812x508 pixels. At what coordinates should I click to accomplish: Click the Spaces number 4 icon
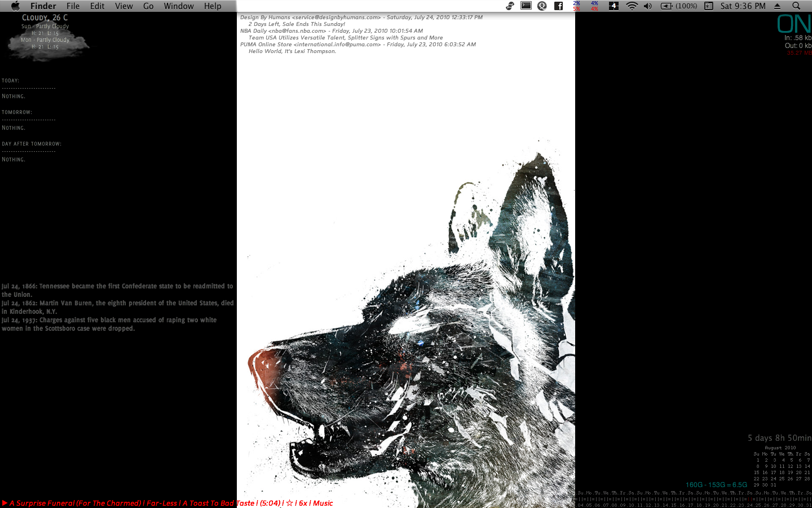[x=614, y=6]
